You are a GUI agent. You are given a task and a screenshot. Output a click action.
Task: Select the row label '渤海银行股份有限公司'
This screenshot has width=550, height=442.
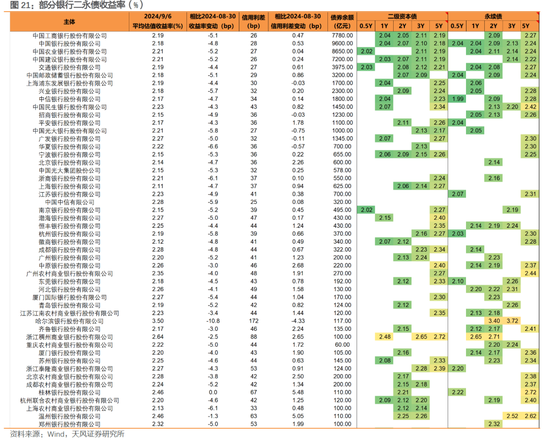pos(69,218)
